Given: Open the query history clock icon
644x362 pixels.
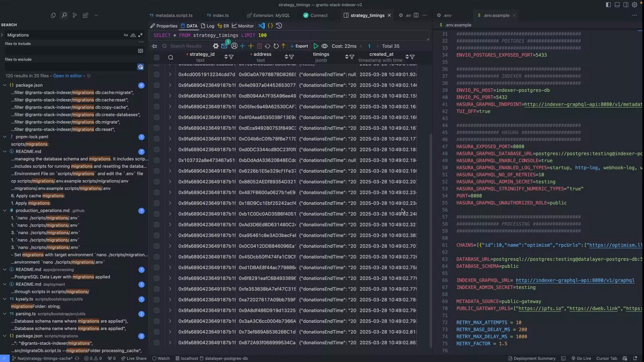Looking at the screenshot, I should [x=279, y=26].
